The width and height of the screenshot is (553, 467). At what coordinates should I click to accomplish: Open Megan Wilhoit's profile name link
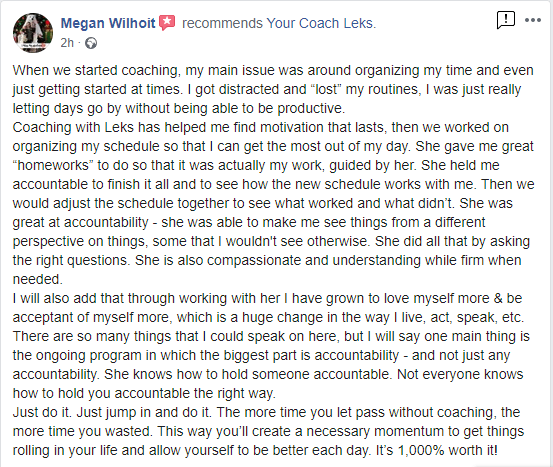108,23
